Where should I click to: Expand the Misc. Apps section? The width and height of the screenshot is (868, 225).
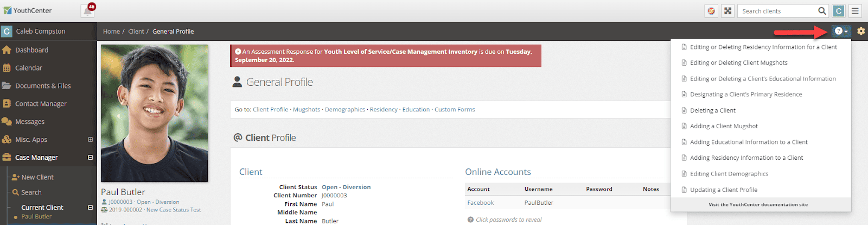click(90, 140)
